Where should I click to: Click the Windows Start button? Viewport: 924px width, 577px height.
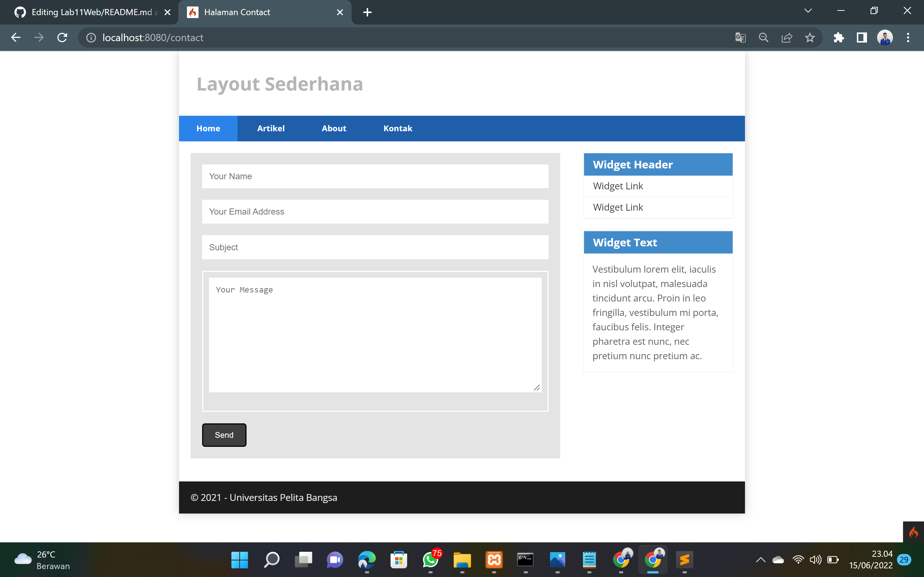click(x=239, y=560)
